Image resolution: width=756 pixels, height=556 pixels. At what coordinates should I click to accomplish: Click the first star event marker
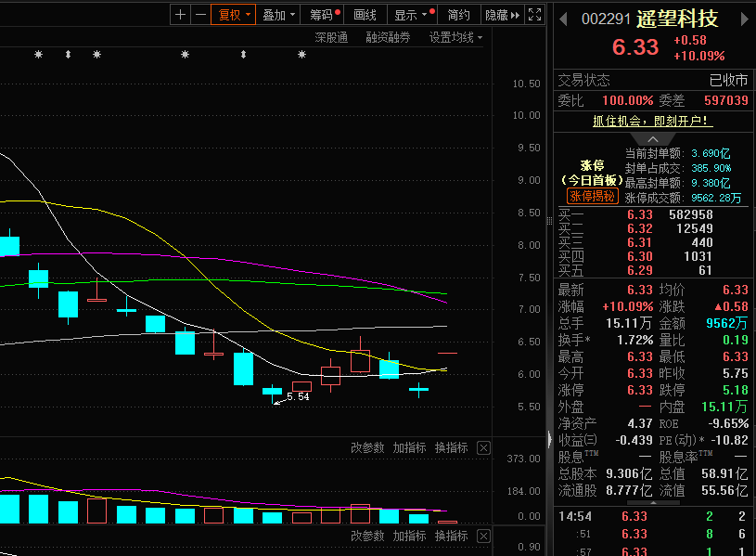click(x=38, y=56)
